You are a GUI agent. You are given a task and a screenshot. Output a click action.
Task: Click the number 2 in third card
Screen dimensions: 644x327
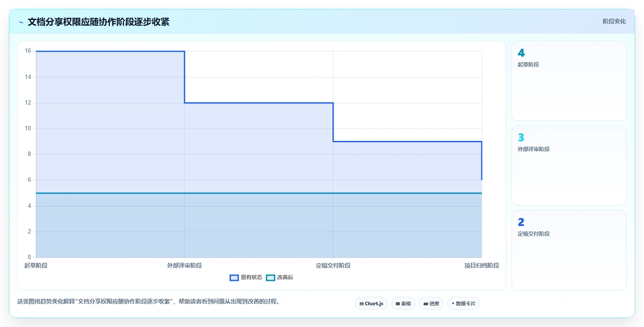[521, 222]
